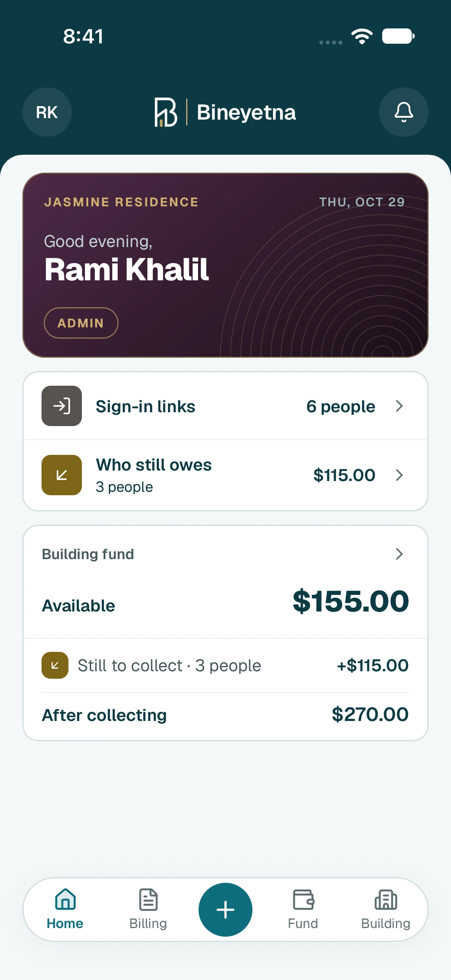This screenshot has height=980, width=451.
Task: Expand Sign-in links chevron
Action: click(399, 406)
